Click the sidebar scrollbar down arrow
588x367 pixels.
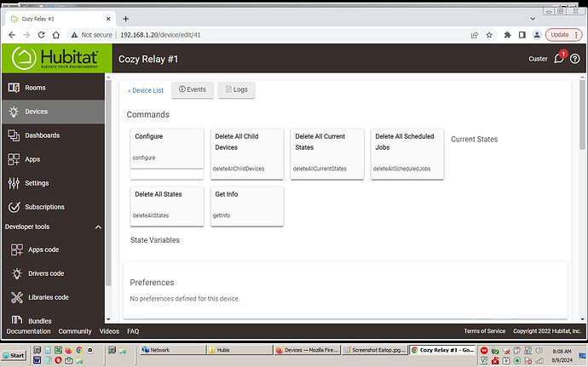coord(108,319)
